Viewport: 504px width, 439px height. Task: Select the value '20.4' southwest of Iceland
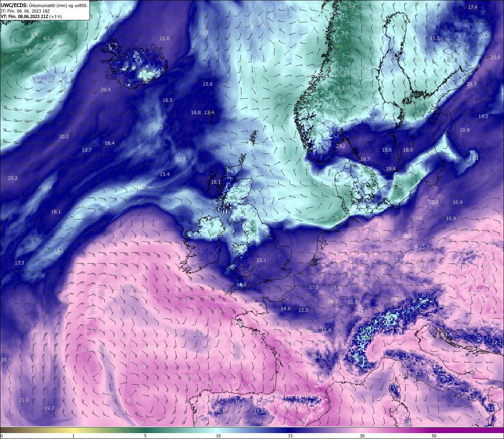point(106,90)
